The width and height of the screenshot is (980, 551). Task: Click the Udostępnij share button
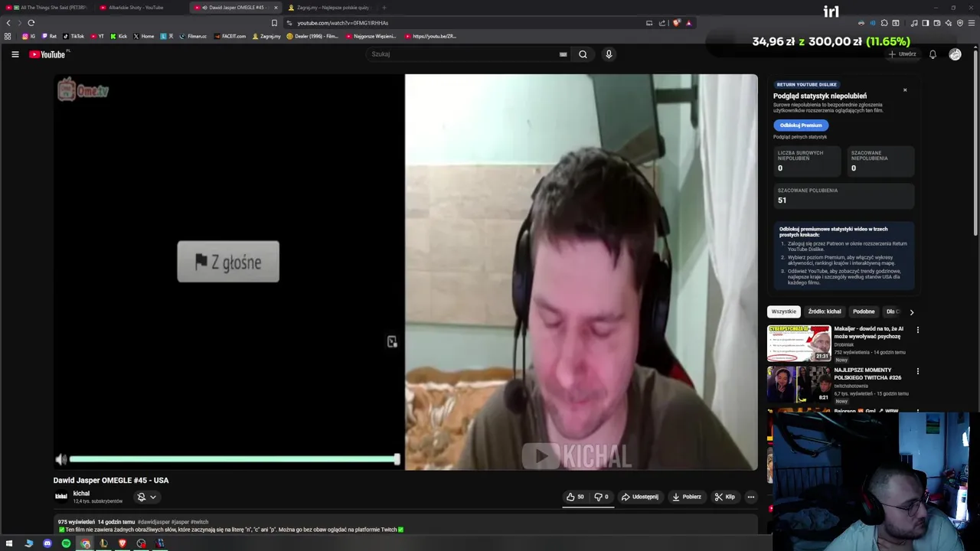(640, 497)
